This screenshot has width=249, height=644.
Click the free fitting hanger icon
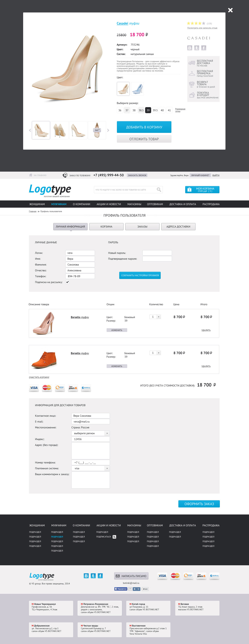click(x=192, y=73)
